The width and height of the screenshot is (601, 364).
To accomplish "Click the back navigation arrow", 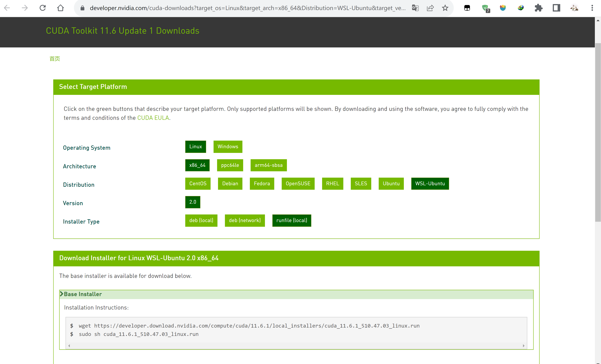I will [7, 8].
